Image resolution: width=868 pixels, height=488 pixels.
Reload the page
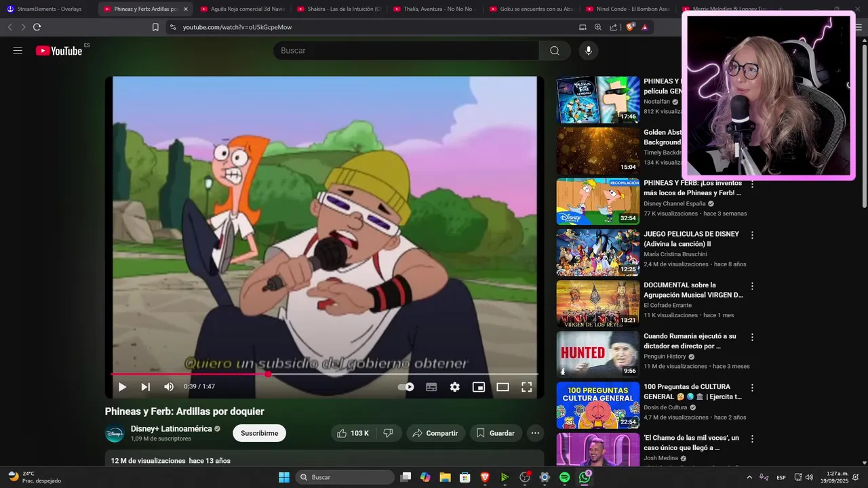point(37,27)
